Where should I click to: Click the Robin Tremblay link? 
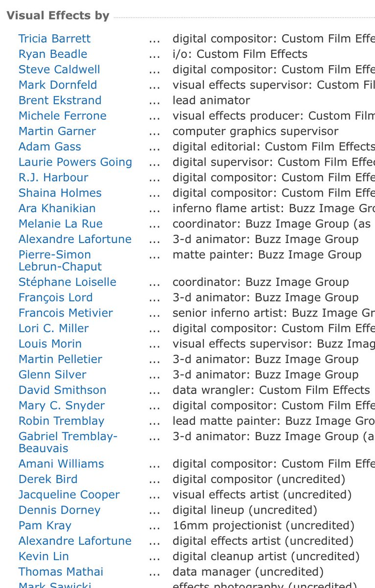click(x=61, y=421)
